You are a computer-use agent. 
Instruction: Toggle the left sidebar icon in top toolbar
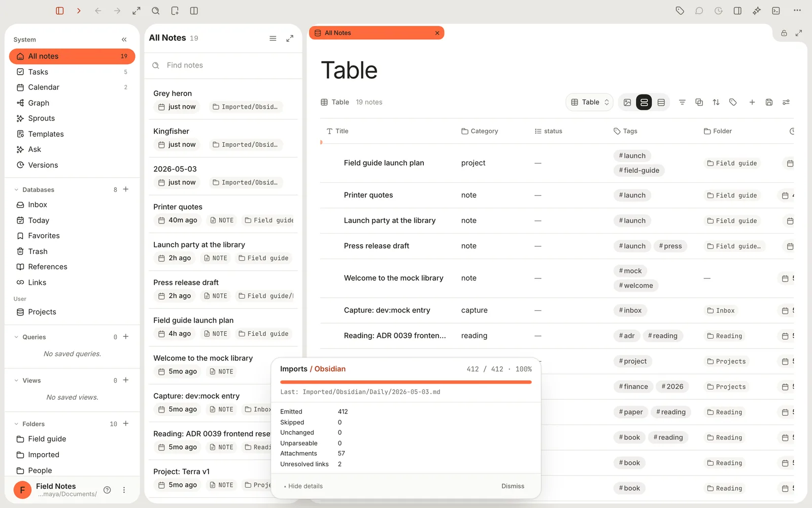60,11
